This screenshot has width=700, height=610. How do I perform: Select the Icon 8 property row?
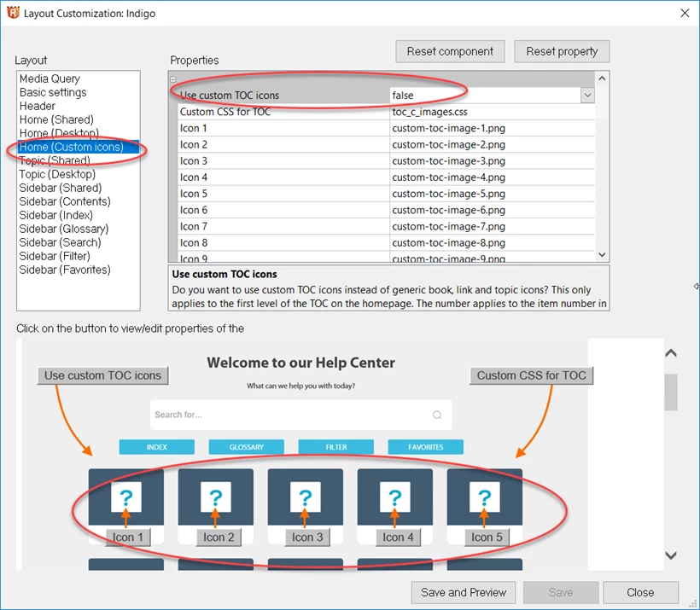[387, 243]
